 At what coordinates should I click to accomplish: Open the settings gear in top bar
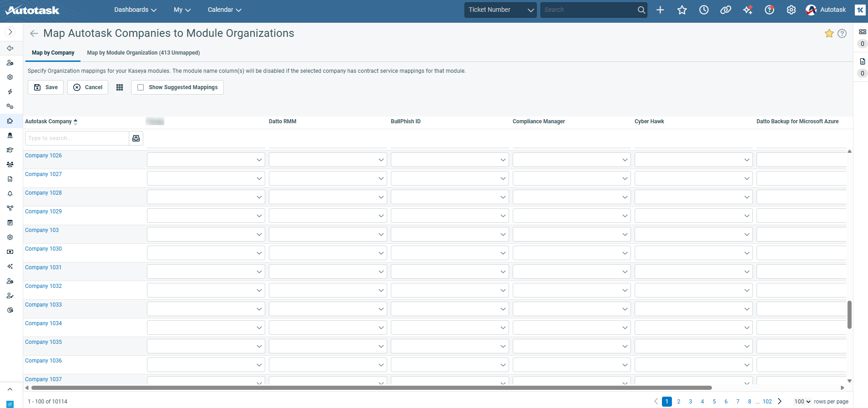[x=791, y=10]
